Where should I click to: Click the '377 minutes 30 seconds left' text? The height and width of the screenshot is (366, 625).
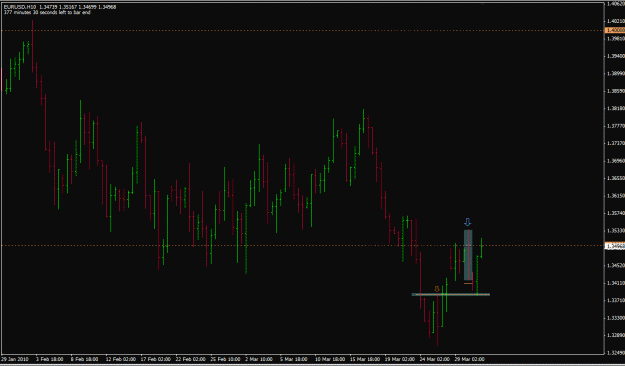point(47,12)
